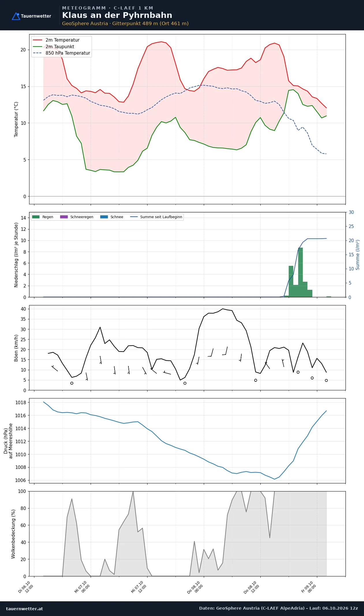
Task: Click the 'Regen' legend label
Action: [x=48, y=217]
